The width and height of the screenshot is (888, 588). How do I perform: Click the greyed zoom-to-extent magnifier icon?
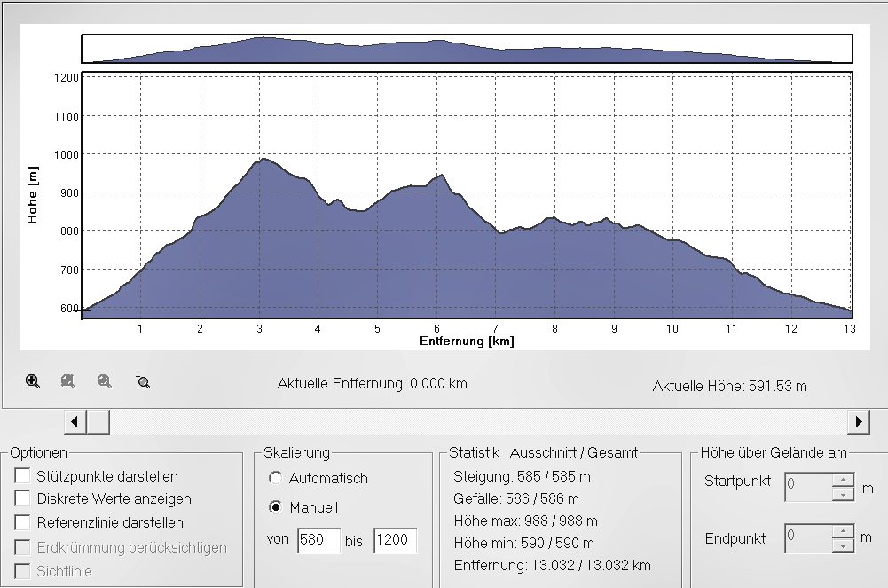click(68, 381)
